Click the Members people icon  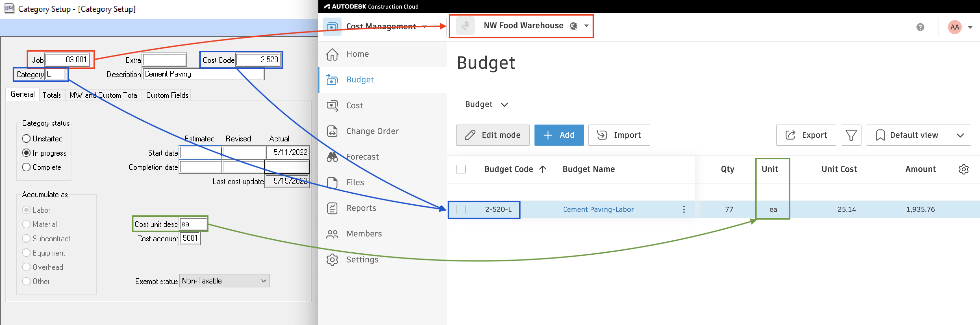[332, 234]
